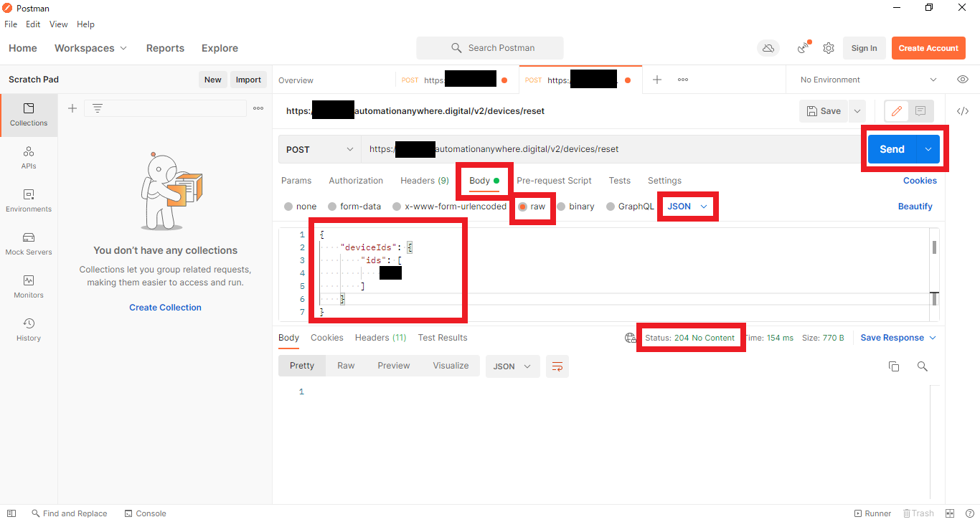Click the Create Account button
Image resolution: width=980 pixels, height=522 pixels.
[x=928, y=48]
